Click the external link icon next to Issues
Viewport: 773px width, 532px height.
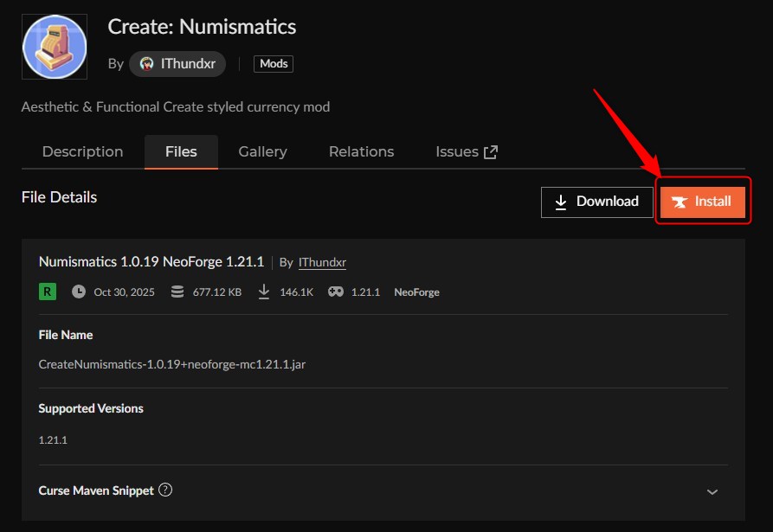coord(490,151)
